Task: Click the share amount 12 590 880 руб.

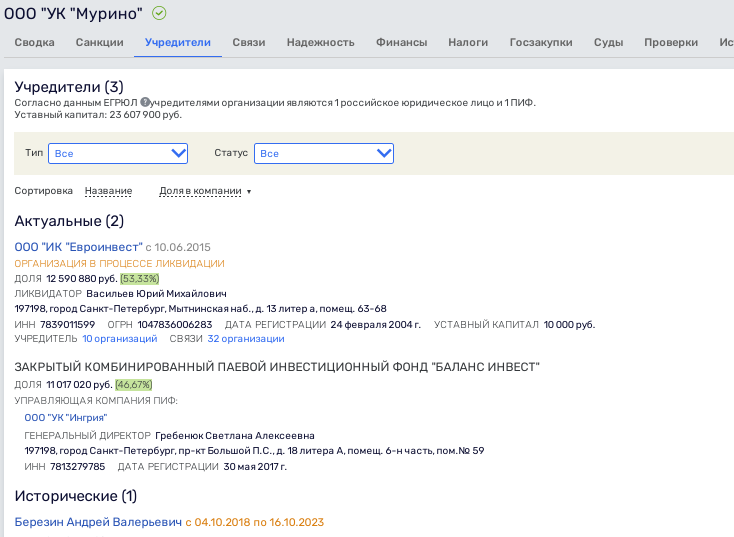Action: [82, 279]
